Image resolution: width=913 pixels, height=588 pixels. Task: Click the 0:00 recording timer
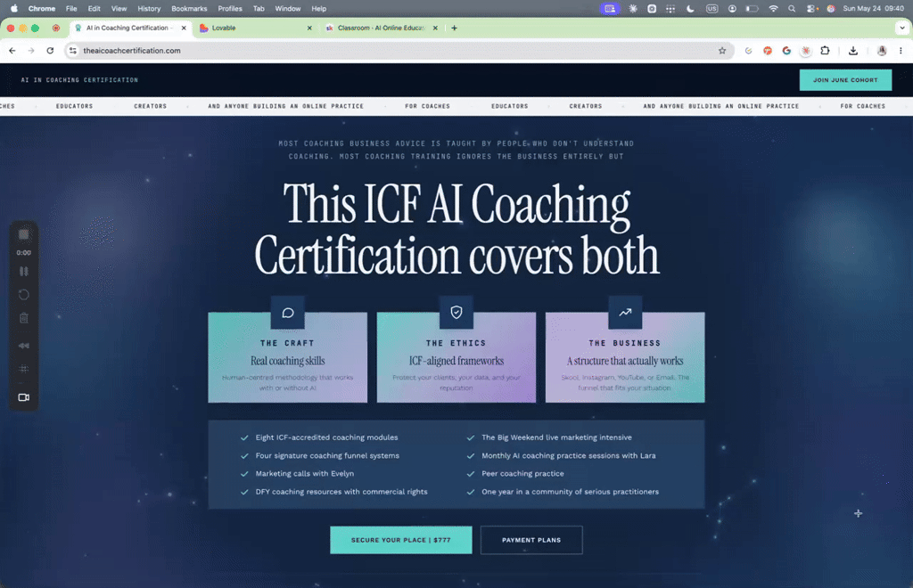click(24, 253)
